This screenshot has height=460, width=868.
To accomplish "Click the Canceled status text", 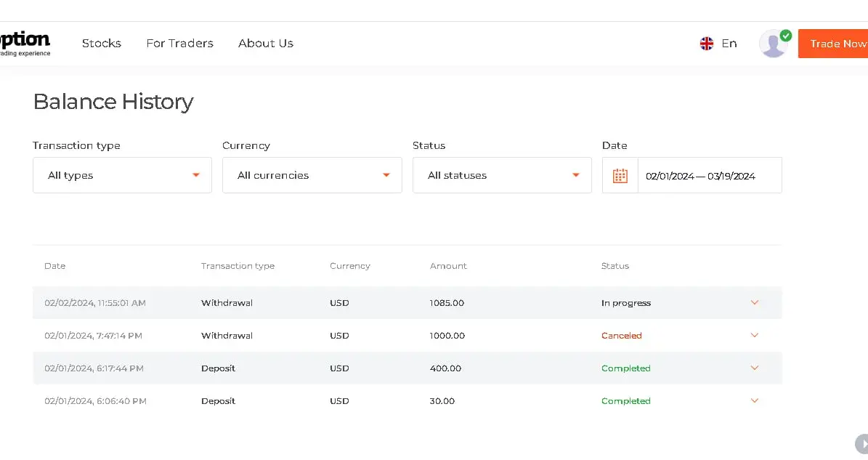I will point(621,336).
